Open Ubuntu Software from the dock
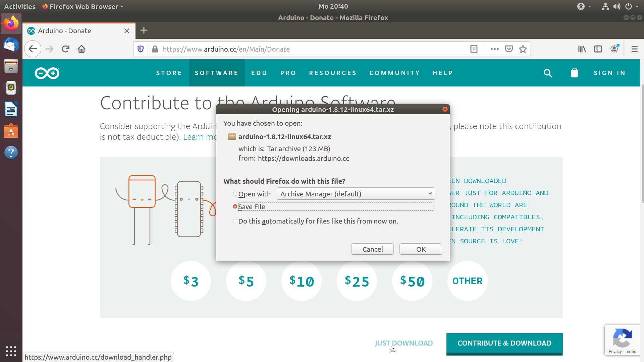 point(11,131)
